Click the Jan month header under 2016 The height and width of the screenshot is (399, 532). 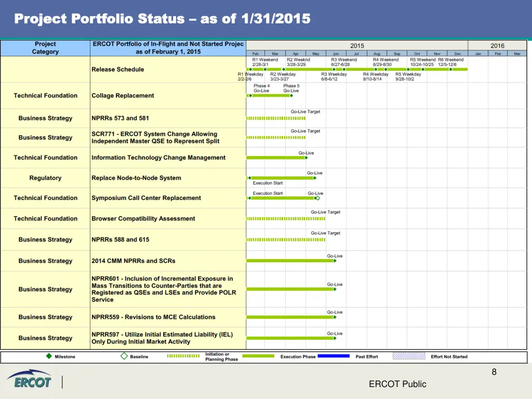click(478, 54)
